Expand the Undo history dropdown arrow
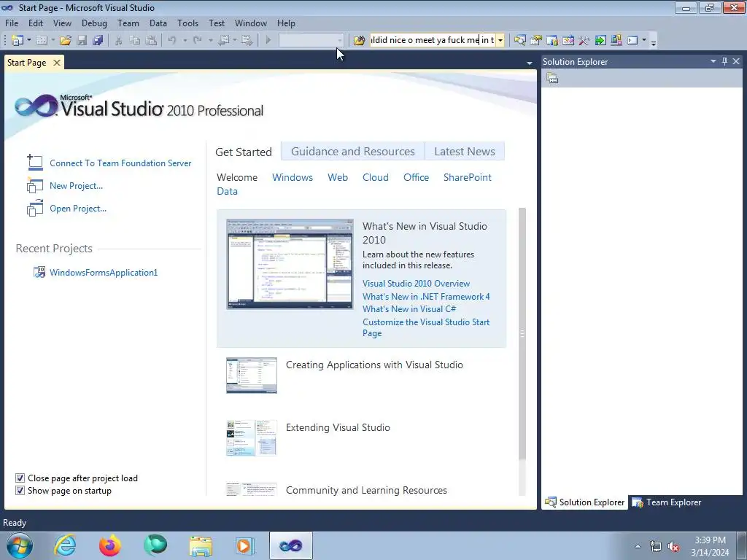This screenshot has height=560, width=747. [185, 41]
